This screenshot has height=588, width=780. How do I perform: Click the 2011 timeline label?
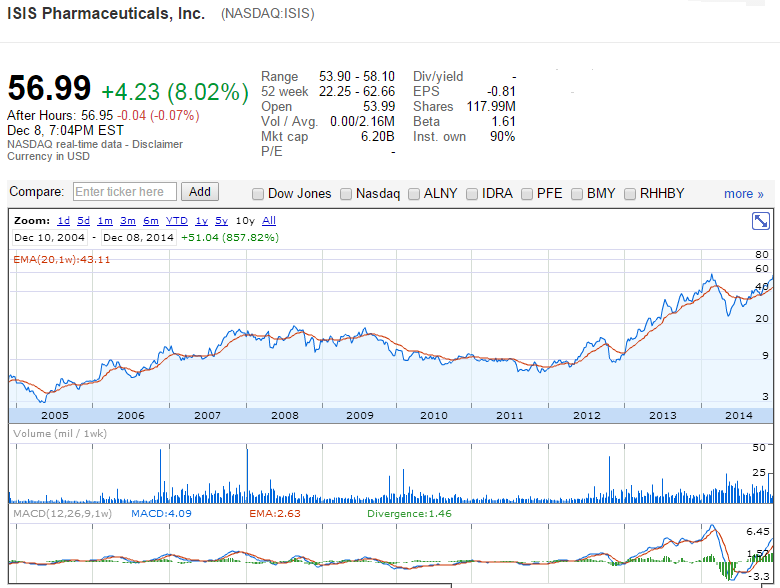click(509, 415)
